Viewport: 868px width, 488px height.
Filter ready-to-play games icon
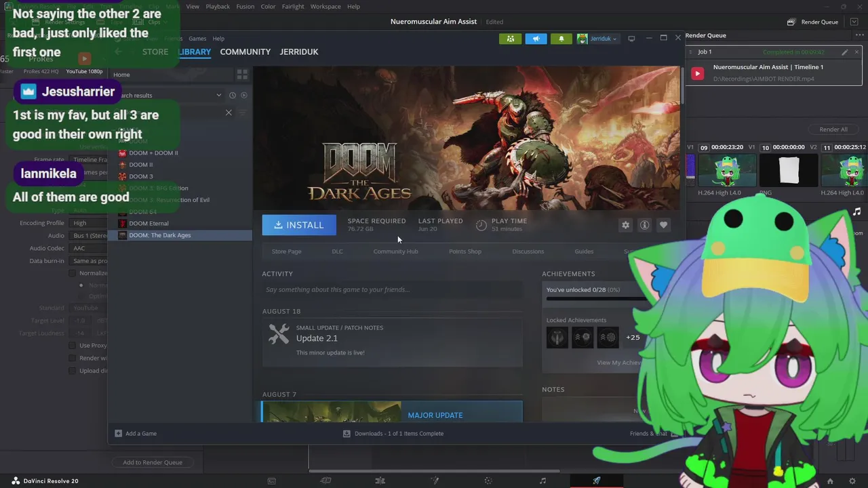pos(244,96)
